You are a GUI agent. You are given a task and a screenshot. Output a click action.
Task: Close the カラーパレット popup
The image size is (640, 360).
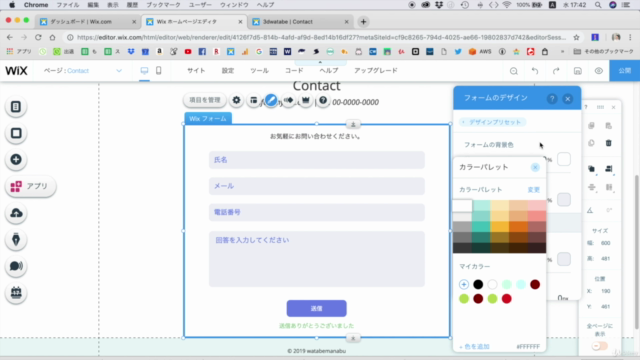[535, 167]
